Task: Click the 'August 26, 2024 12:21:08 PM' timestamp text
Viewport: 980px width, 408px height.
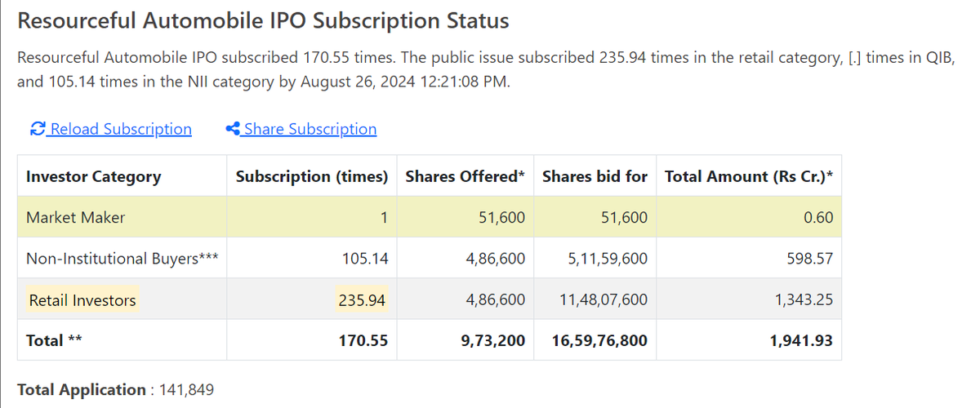Action: pos(404,82)
